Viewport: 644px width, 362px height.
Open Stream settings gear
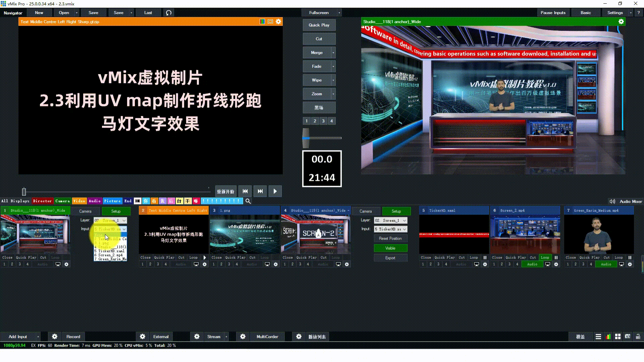(x=197, y=337)
